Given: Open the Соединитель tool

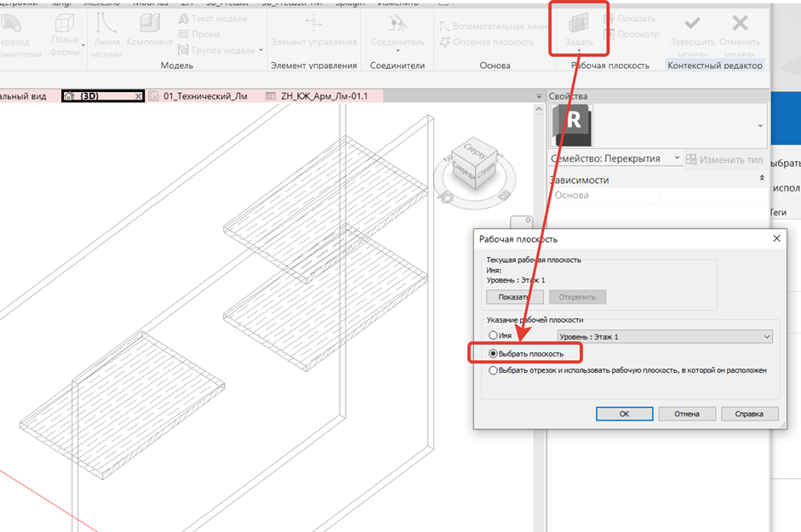Looking at the screenshot, I should pos(398,31).
